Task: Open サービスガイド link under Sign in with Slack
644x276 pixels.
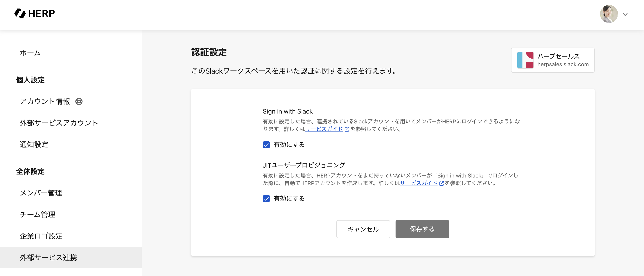Action: (324, 129)
